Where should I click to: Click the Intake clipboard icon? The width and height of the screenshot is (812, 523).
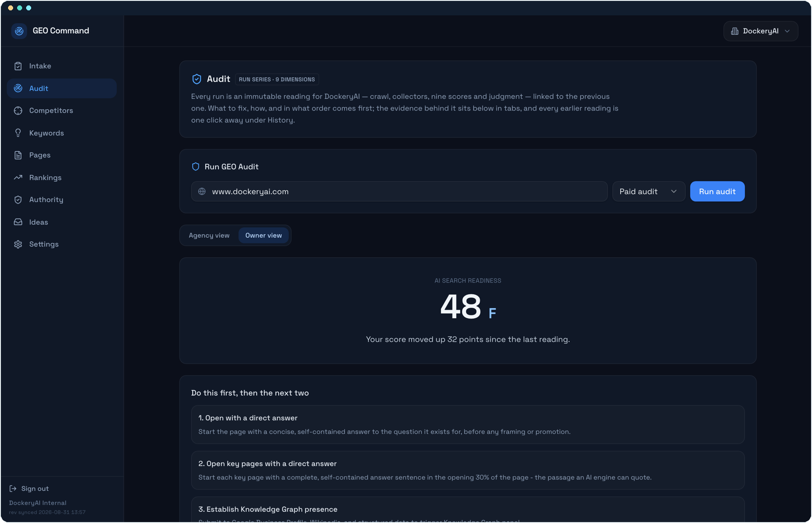[x=18, y=66]
